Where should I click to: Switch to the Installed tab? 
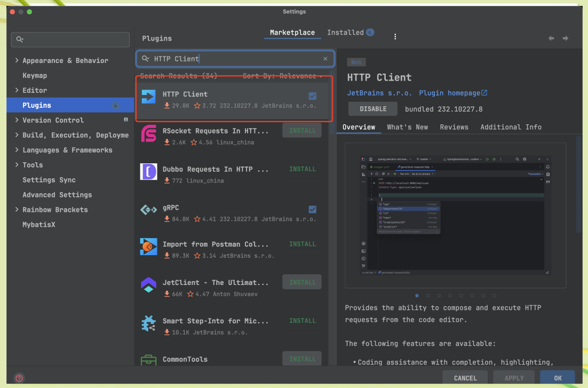350,33
